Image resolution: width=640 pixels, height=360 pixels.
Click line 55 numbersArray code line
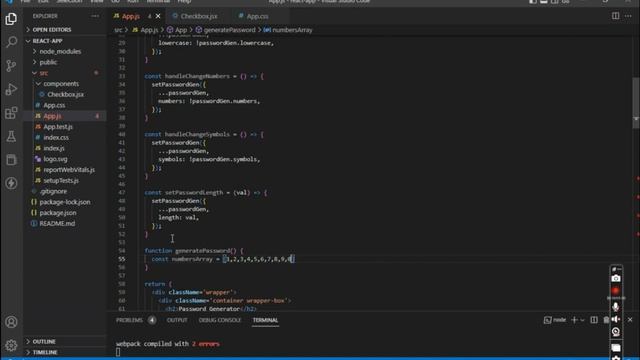click(223, 259)
